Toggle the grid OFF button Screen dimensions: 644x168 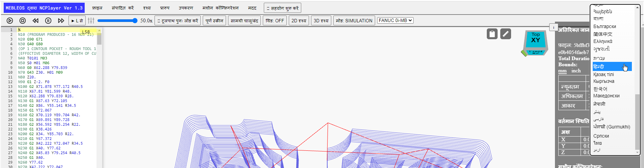point(275,21)
